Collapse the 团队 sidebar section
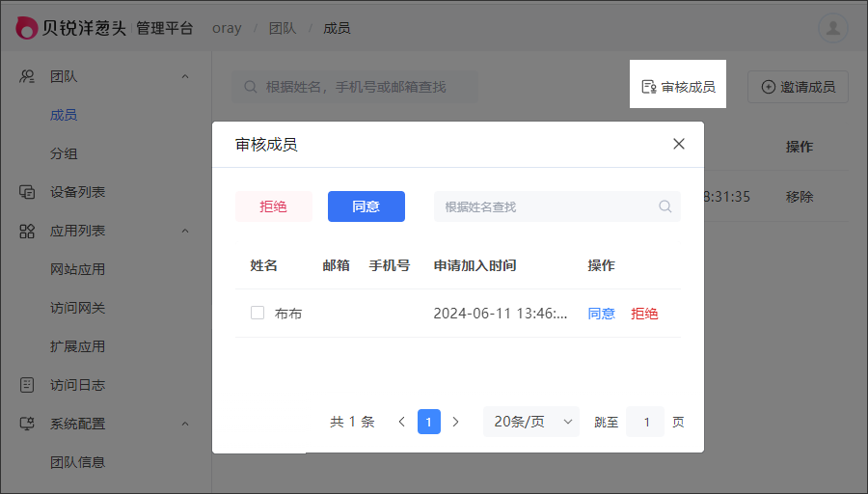 pyautogui.click(x=185, y=76)
